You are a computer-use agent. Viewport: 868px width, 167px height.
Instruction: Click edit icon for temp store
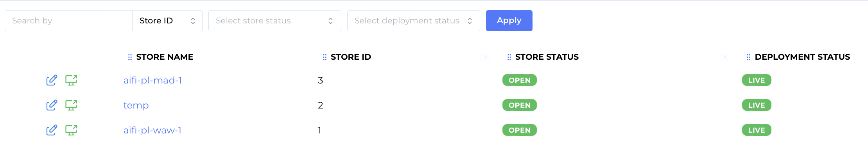click(52, 105)
